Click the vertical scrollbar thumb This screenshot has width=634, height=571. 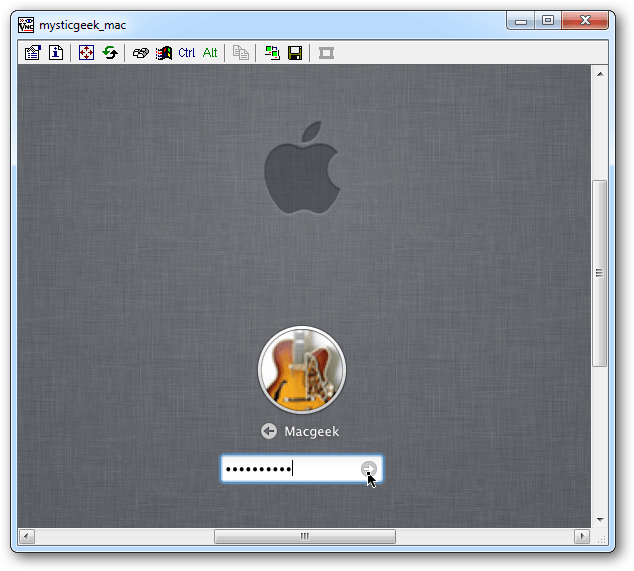600,273
